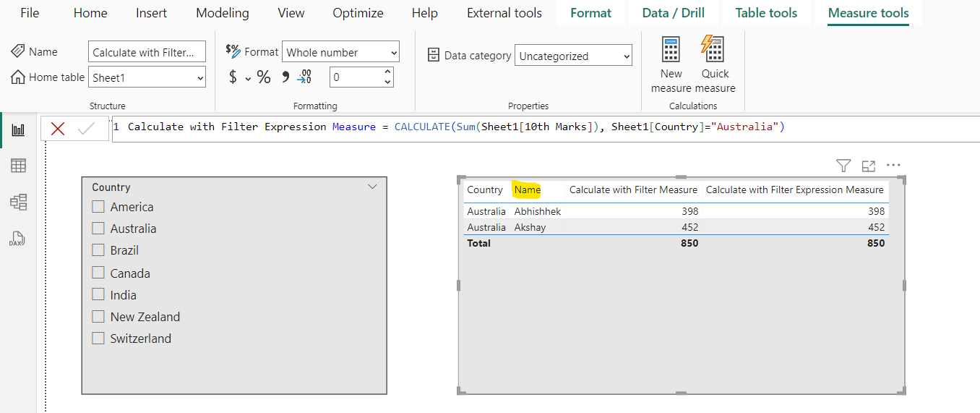This screenshot has height=413, width=980.
Task: Click the visual filter funnel icon
Action: 843,166
